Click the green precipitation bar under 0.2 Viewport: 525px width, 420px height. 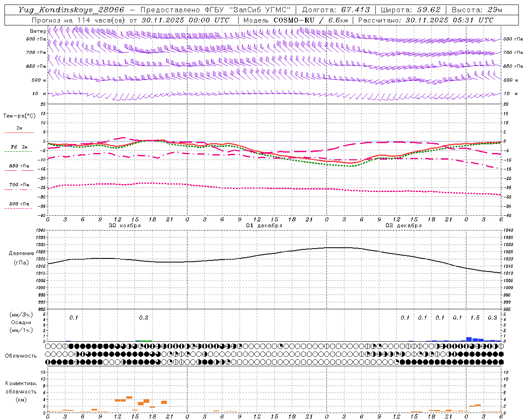click(x=144, y=340)
